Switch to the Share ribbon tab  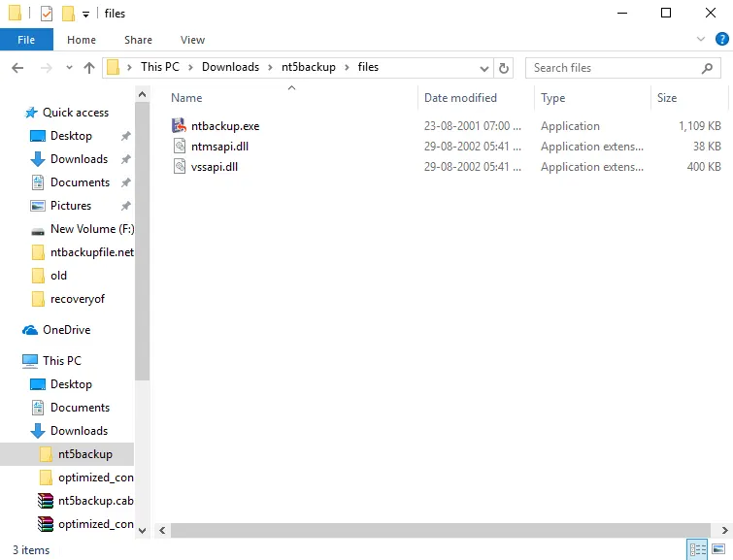pyautogui.click(x=138, y=40)
